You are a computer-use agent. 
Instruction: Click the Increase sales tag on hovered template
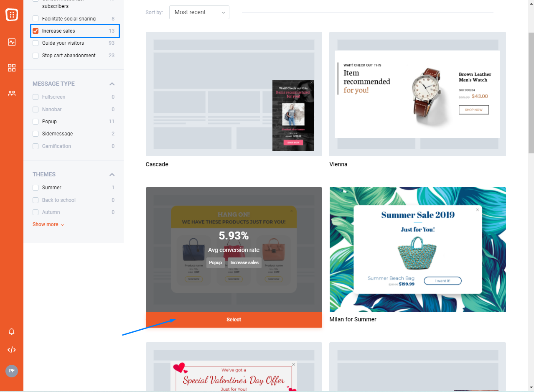(x=245, y=263)
